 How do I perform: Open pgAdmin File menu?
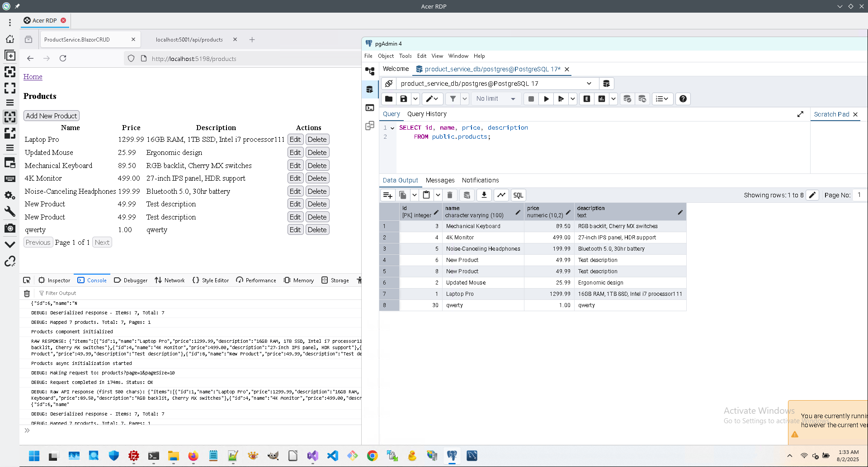[x=368, y=56]
